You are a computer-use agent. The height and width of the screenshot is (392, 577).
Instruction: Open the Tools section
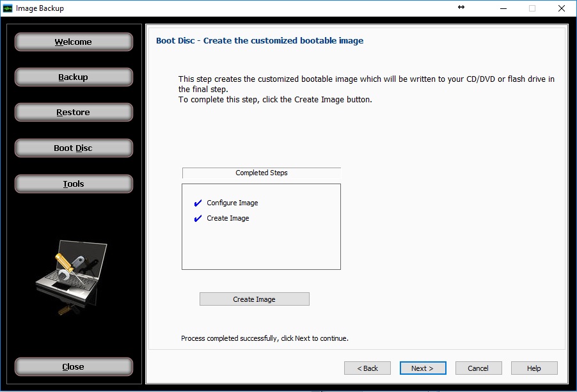click(x=74, y=184)
